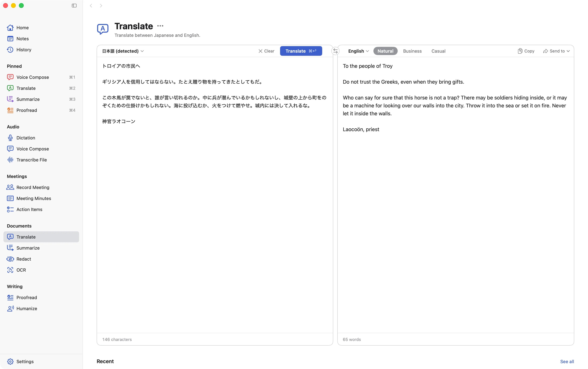The image size is (588, 369).
Task: Open Notes in the sidebar
Action: 41,39
